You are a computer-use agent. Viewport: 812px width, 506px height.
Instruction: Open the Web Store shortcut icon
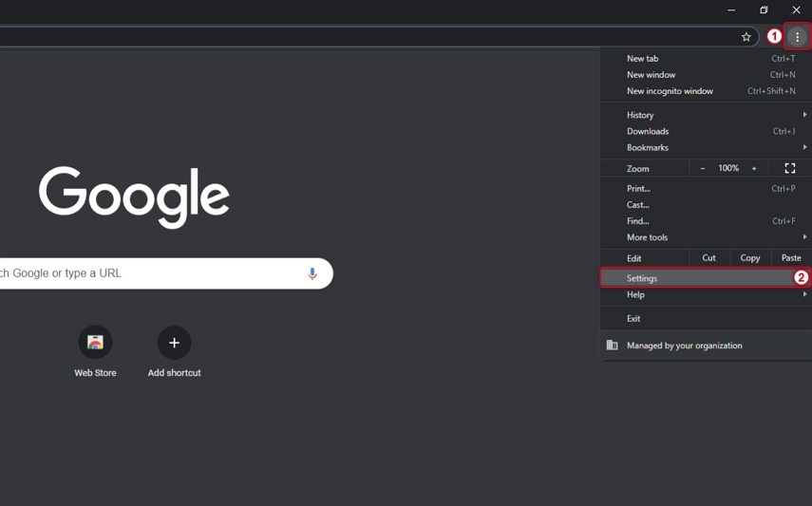tap(95, 343)
